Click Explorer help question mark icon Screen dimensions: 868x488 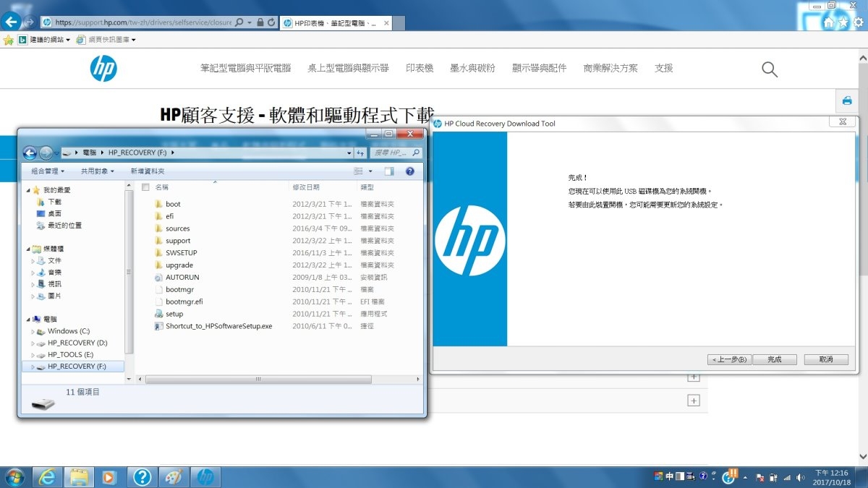409,171
